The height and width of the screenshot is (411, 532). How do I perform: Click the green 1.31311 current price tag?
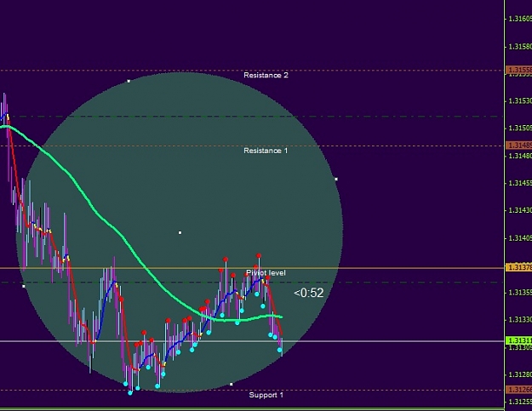click(518, 340)
